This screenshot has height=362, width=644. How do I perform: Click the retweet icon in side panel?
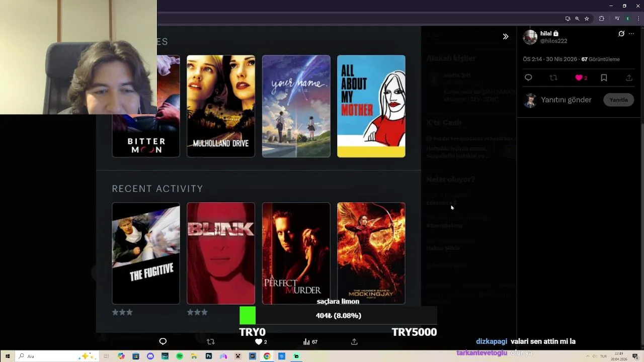553,77
